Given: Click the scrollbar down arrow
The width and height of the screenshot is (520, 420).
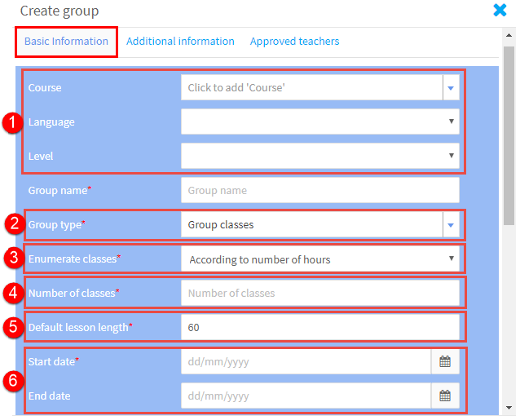Looking at the screenshot, I should click(509, 408).
